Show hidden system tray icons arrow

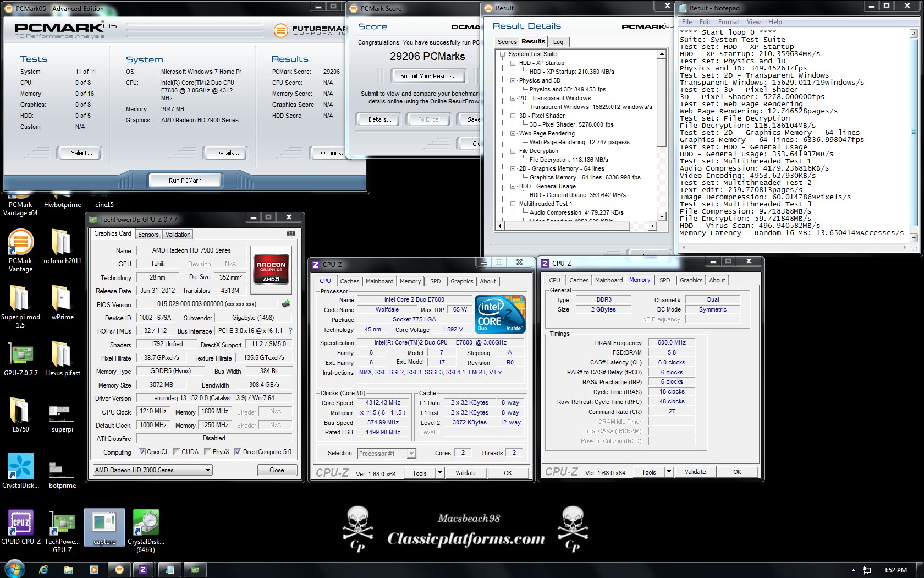click(x=853, y=570)
